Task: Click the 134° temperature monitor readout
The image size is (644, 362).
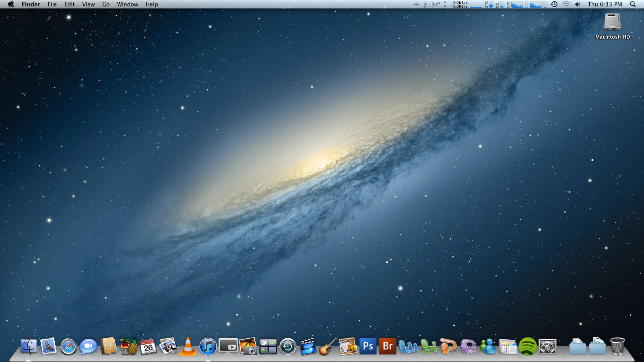Action: (x=435, y=4)
